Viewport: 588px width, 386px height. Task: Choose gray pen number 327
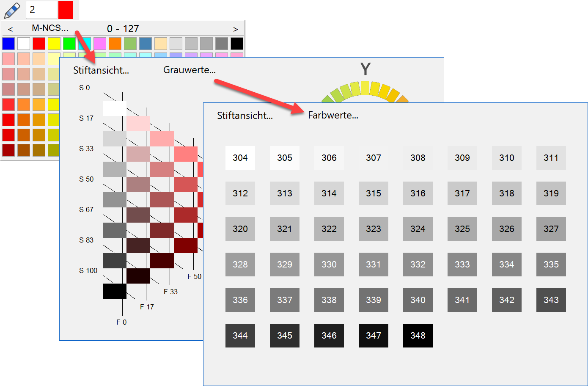pyautogui.click(x=551, y=229)
